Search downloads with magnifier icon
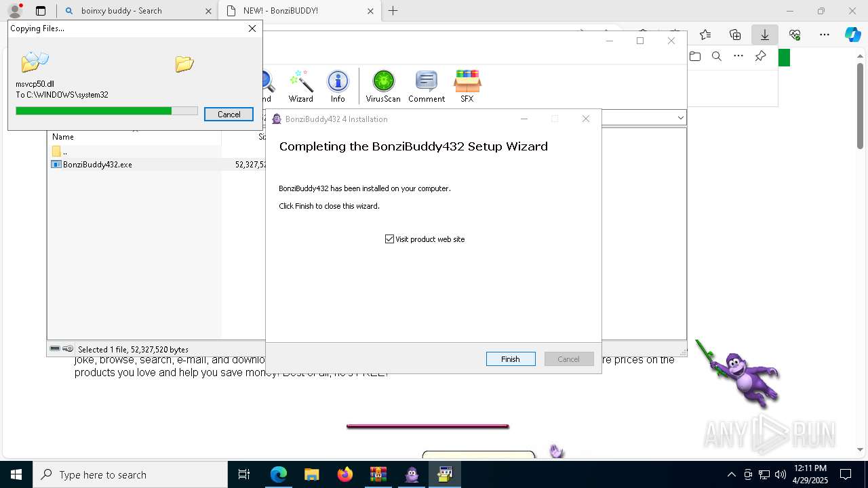 (717, 56)
